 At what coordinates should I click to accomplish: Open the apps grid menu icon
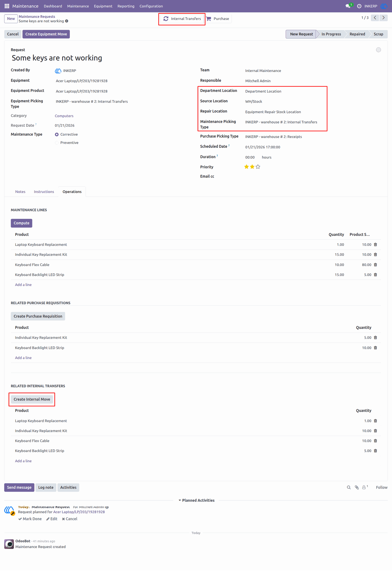coord(7,6)
